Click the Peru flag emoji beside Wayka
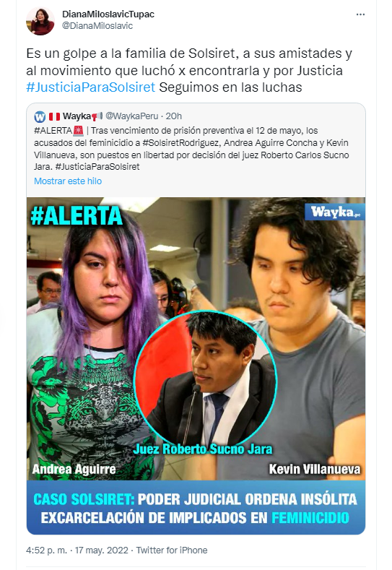The width and height of the screenshot is (392, 570). click(x=54, y=116)
